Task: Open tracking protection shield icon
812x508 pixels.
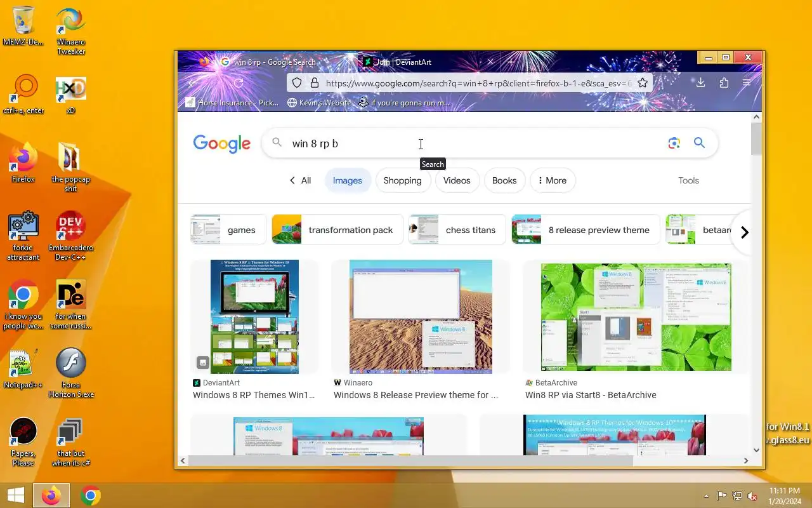Action: coord(297,83)
